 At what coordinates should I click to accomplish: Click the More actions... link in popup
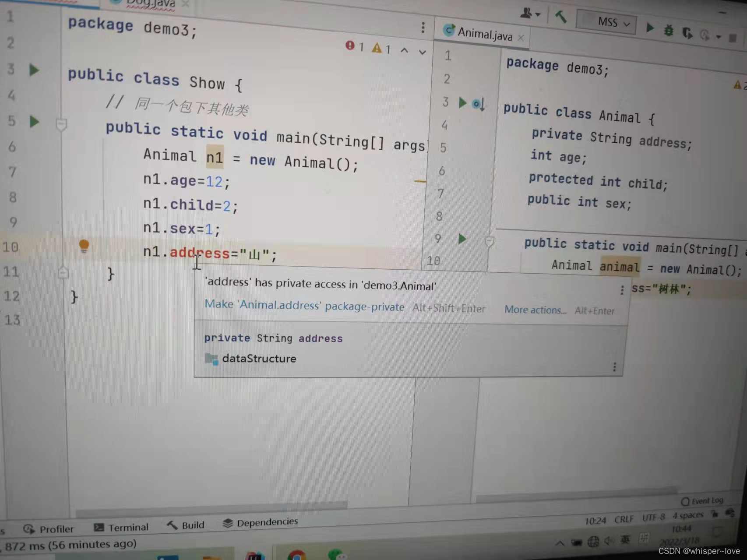[535, 310]
